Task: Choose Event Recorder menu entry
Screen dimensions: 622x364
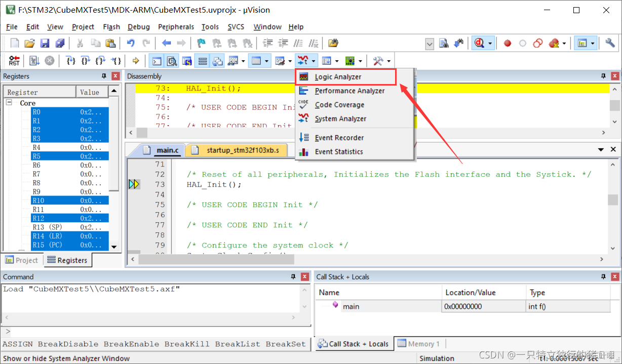Action: pos(355,138)
